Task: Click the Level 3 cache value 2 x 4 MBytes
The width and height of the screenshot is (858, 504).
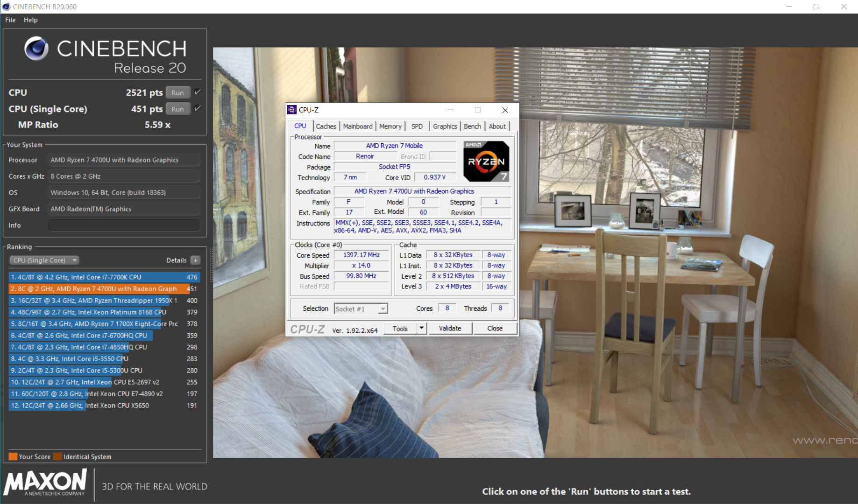Action: tap(453, 286)
